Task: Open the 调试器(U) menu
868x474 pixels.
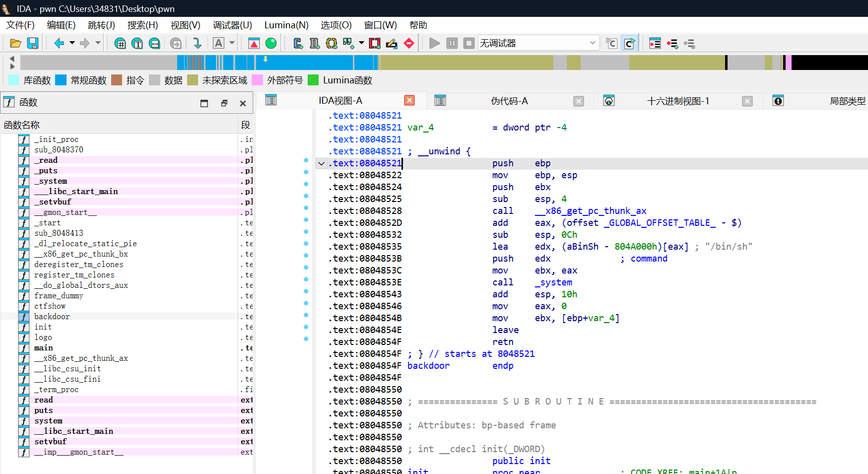Action: [x=232, y=25]
